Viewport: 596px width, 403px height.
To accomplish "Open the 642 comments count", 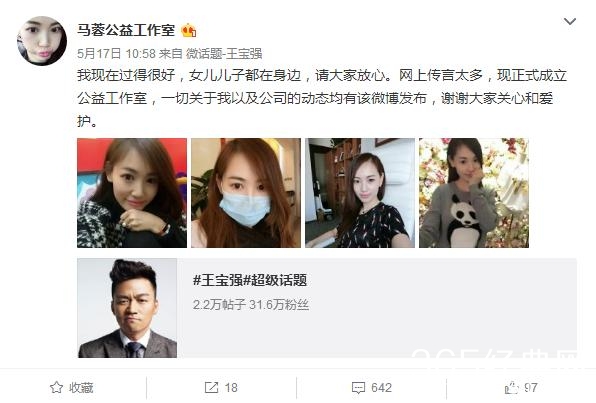I will point(381,388).
